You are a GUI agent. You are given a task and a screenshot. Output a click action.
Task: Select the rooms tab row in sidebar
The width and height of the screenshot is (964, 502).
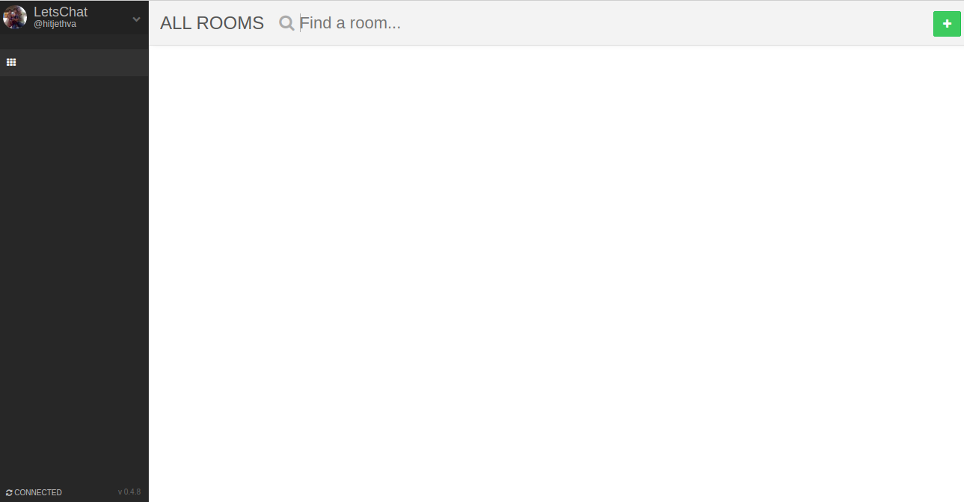(74, 63)
